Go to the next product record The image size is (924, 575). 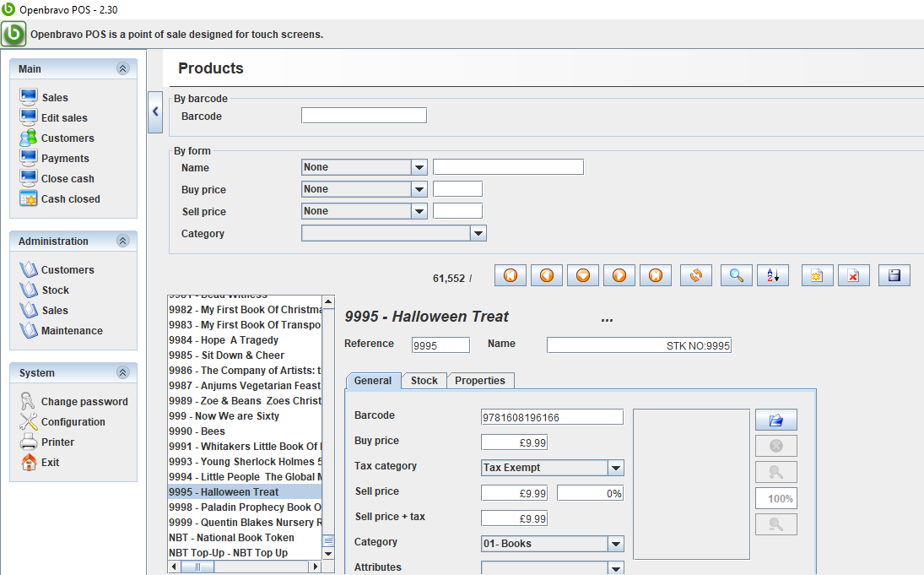619,275
